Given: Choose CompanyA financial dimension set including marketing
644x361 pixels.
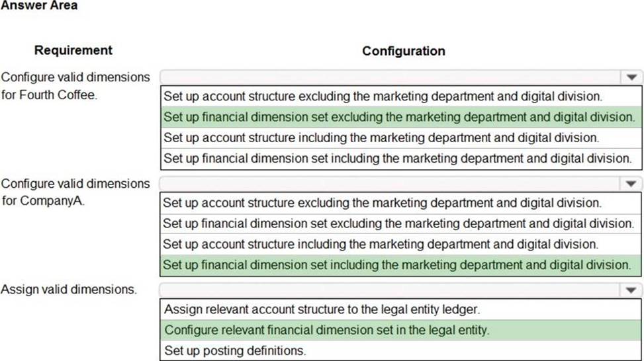Looking at the screenshot, I should (x=397, y=264).
